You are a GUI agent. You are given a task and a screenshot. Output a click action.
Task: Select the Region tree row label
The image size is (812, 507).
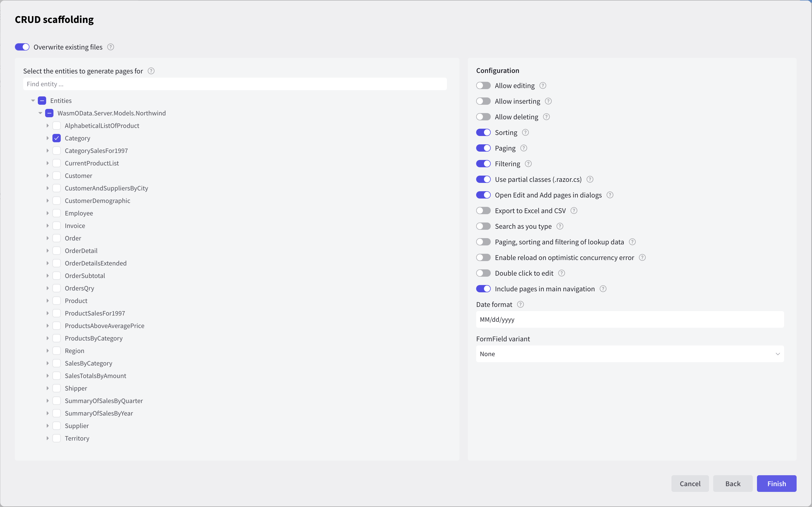pyautogui.click(x=75, y=351)
